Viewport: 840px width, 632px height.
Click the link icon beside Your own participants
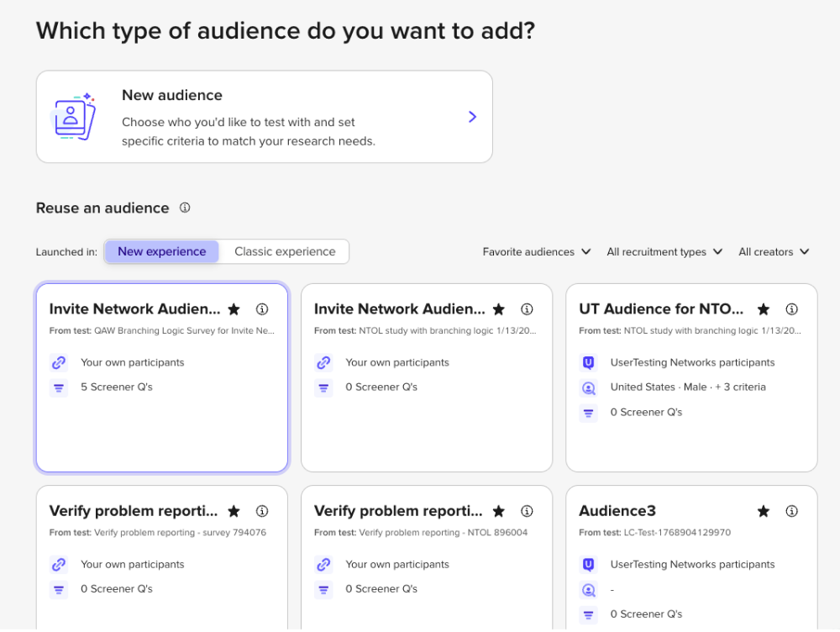tap(58, 362)
